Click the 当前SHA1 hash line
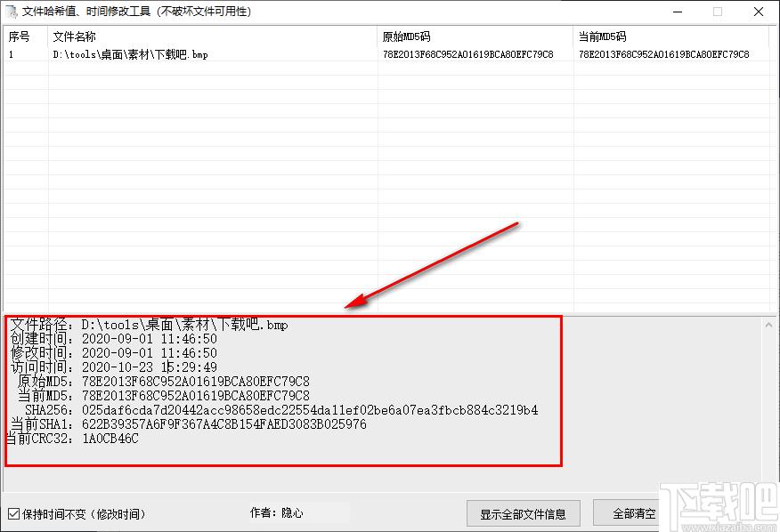Image resolution: width=780 pixels, height=532 pixels. pyautogui.click(x=189, y=424)
